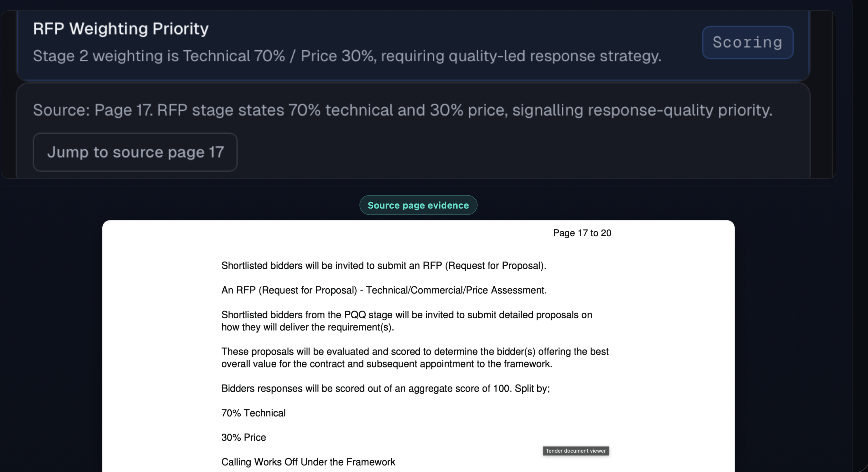Viewport: 868px width, 472px height.
Task: Select the "70% Technical" line
Action: coord(253,413)
